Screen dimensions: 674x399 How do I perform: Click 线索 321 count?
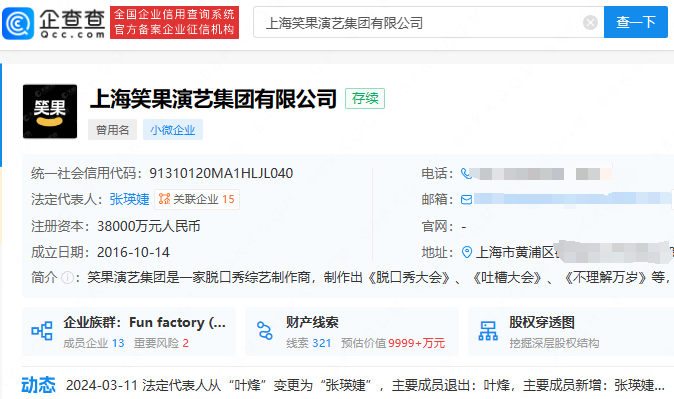309,343
